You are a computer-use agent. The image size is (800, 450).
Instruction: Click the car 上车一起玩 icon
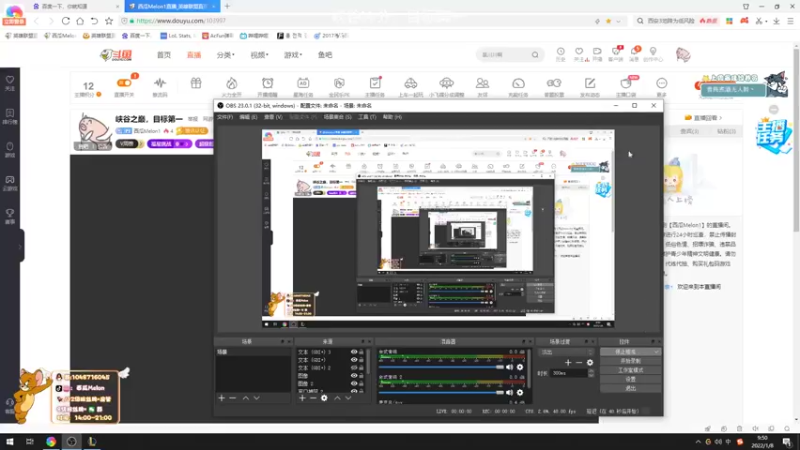[x=411, y=83]
